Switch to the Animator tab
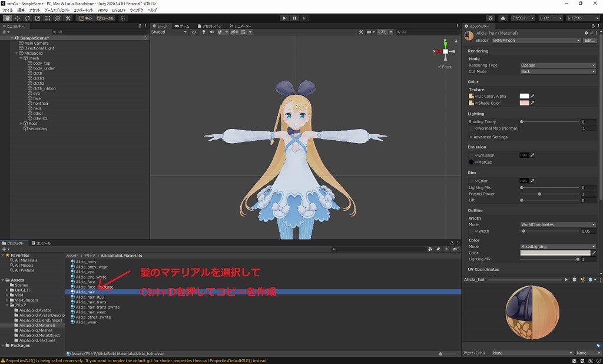 coord(240,26)
